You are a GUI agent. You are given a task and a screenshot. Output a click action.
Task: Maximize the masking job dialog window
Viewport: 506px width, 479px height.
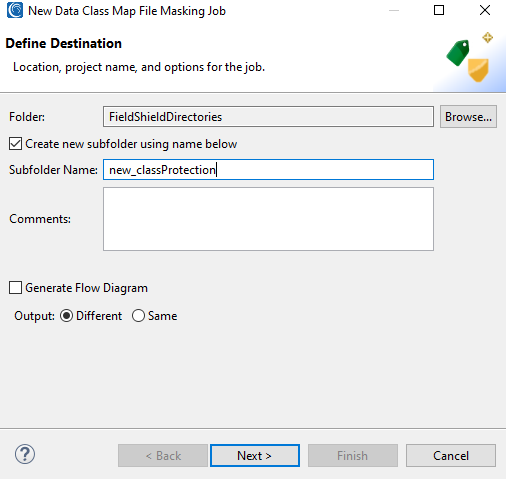pyautogui.click(x=439, y=10)
